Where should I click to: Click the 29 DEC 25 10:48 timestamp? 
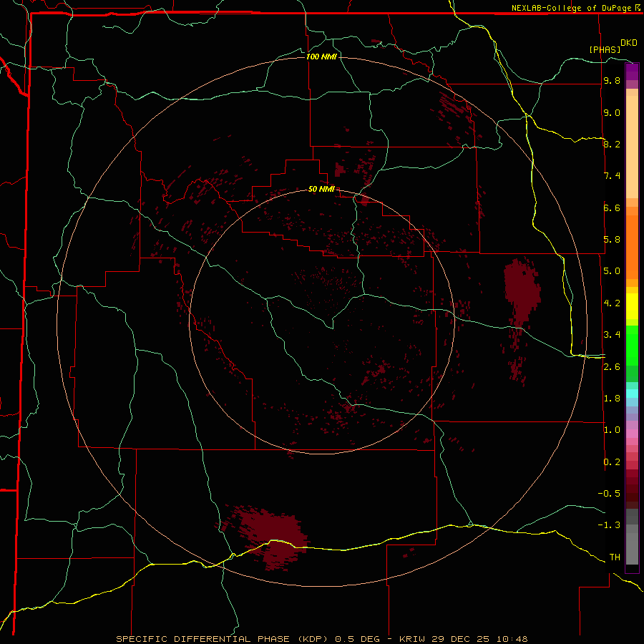pyautogui.click(x=481, y=639)
